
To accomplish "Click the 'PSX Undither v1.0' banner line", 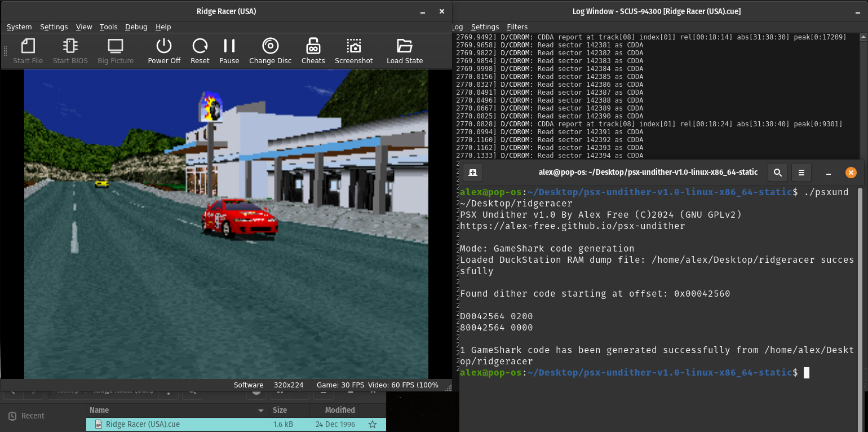I will (601, 215).
